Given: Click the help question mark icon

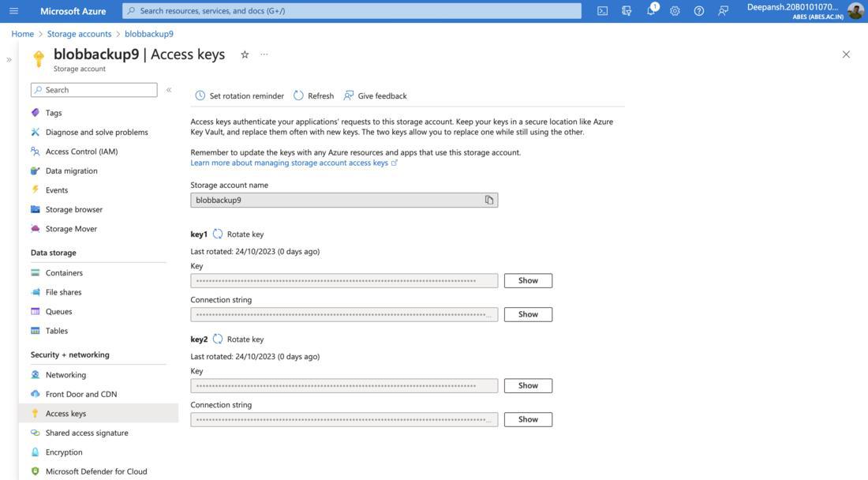Looking at the screenshot, I should (x=698, y=11).
